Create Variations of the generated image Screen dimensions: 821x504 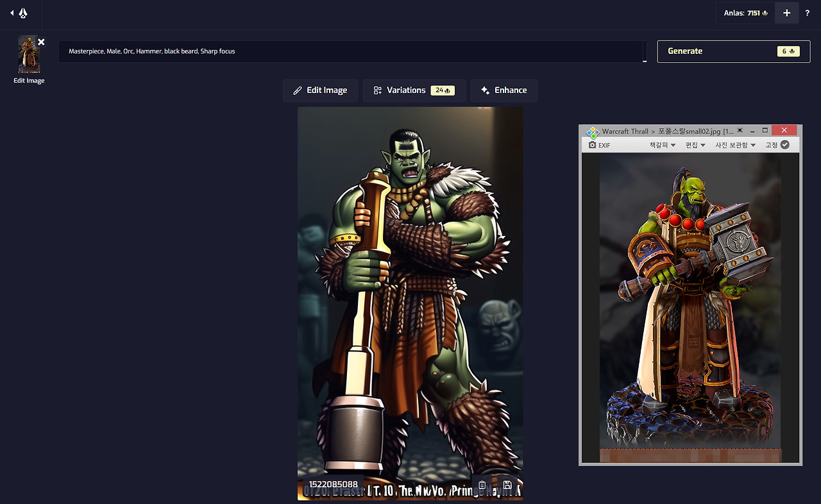(414, 90)
